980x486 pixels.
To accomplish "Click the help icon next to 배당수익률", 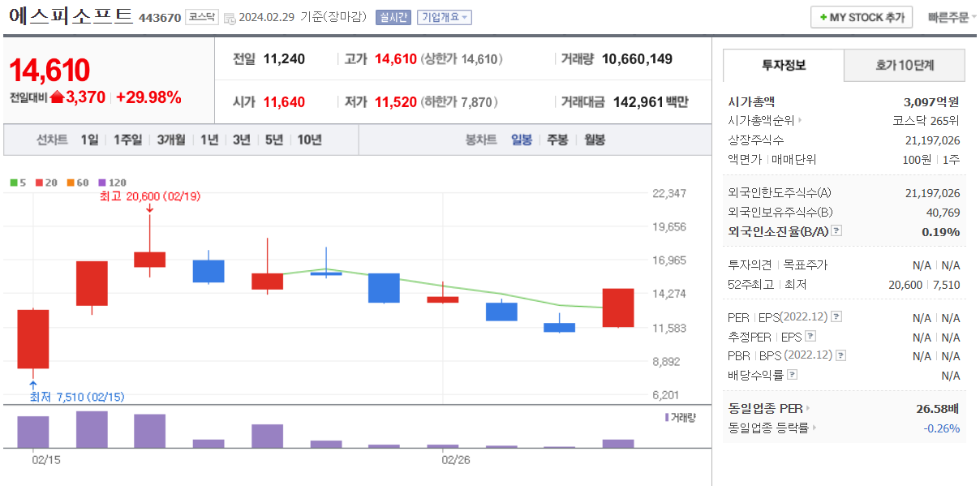I will (x=793, y=375).
